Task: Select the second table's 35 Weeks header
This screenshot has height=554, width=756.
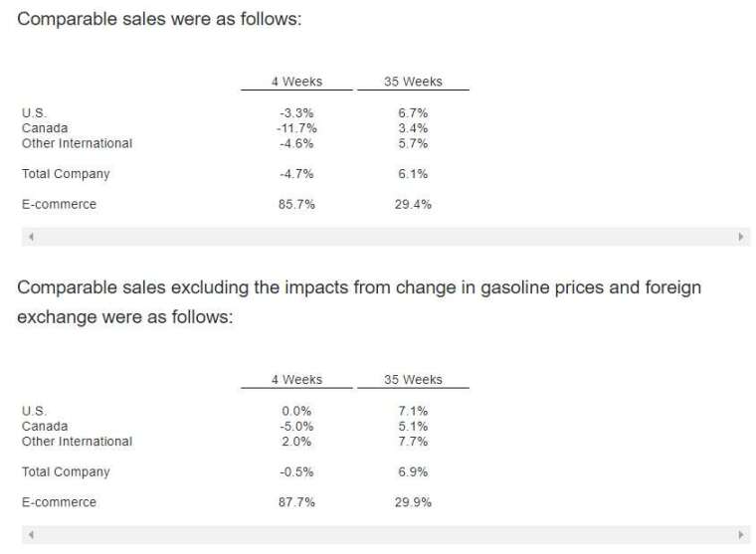Action: pyautogui.click(x=413, y=380)
